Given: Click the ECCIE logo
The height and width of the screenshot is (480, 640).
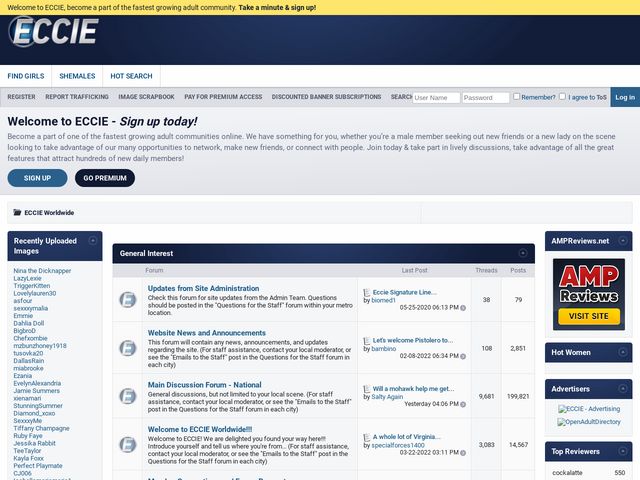Looking at the screenshot, I should 53,31.
